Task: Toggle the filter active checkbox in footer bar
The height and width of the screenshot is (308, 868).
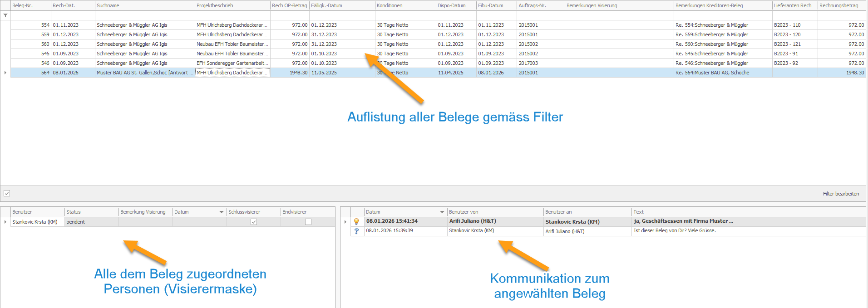Action: 7,193
